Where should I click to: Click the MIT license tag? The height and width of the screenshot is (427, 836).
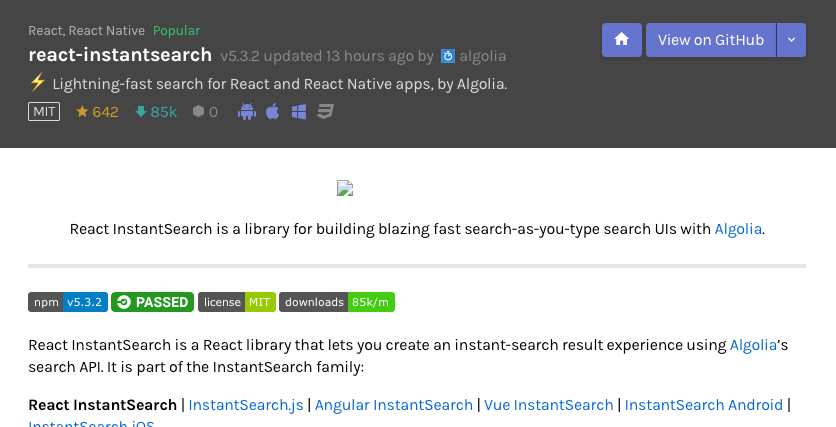click(x=44, y=111)
